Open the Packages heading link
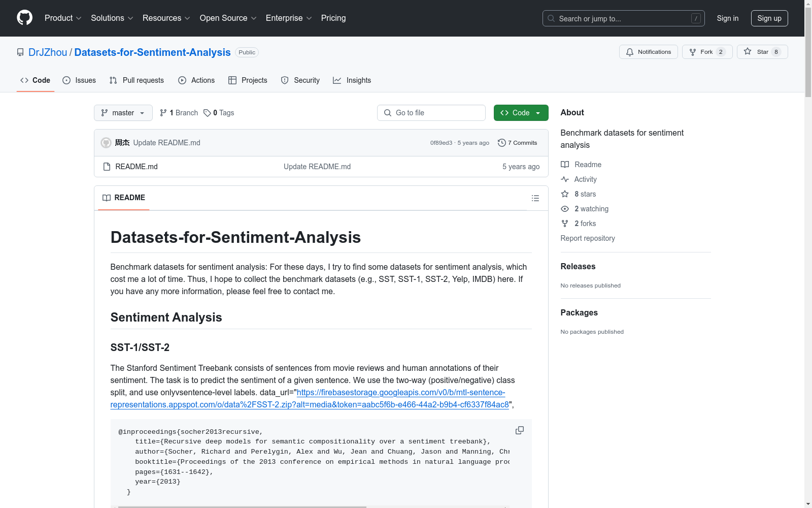The width and height of the screenshot is (812, 508). coord(579,312)
